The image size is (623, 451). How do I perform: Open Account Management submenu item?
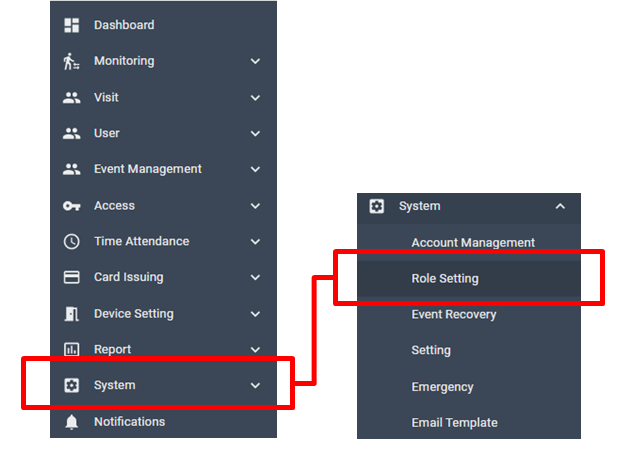(473, 243)
